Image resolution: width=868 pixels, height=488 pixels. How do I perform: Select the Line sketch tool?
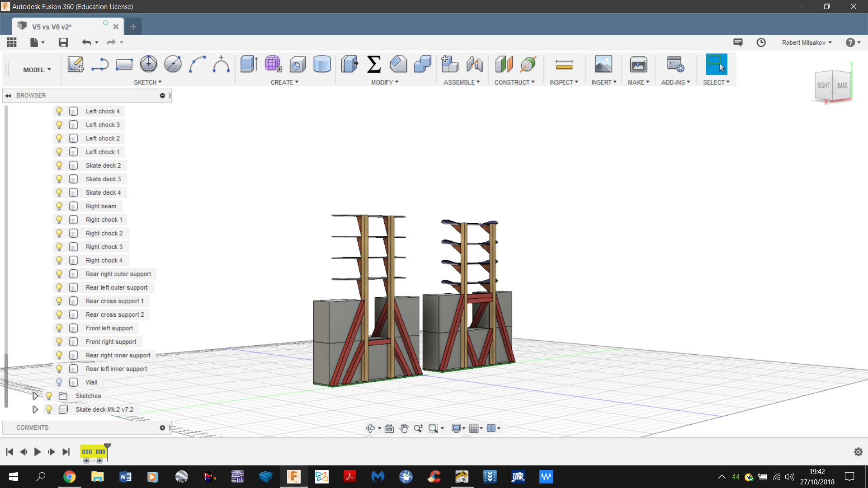coord(100,64)
